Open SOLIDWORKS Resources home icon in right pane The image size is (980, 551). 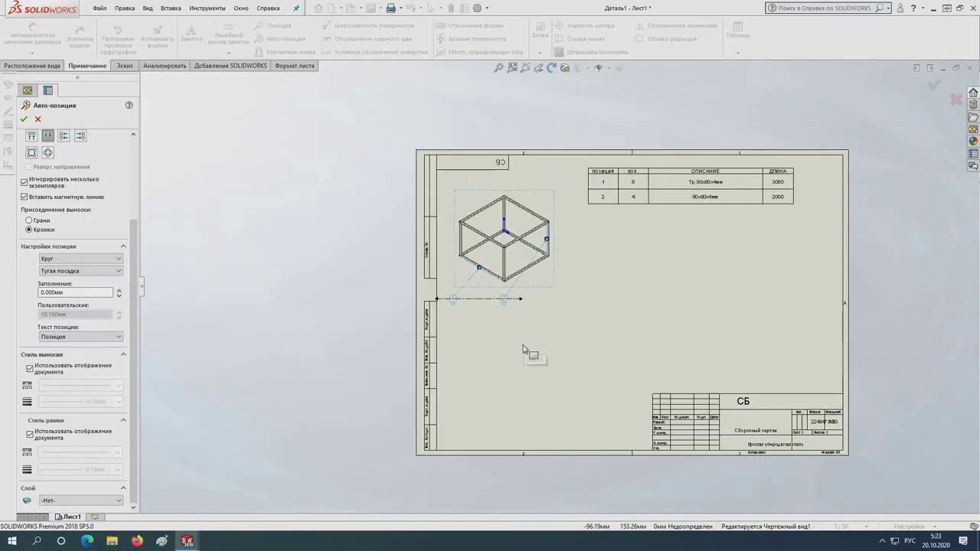pyautogui.click(x=973, y=93)
